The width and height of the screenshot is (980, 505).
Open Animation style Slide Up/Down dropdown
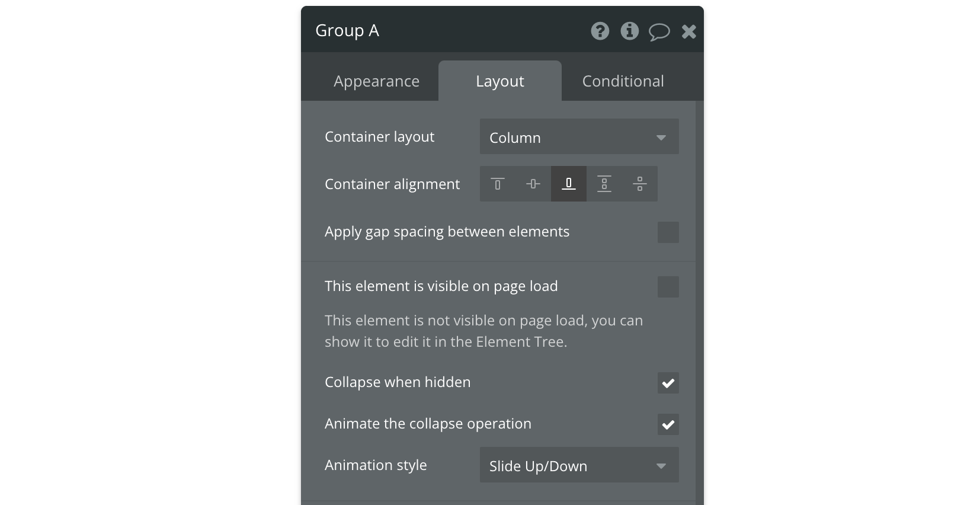[x=579, y=465]
